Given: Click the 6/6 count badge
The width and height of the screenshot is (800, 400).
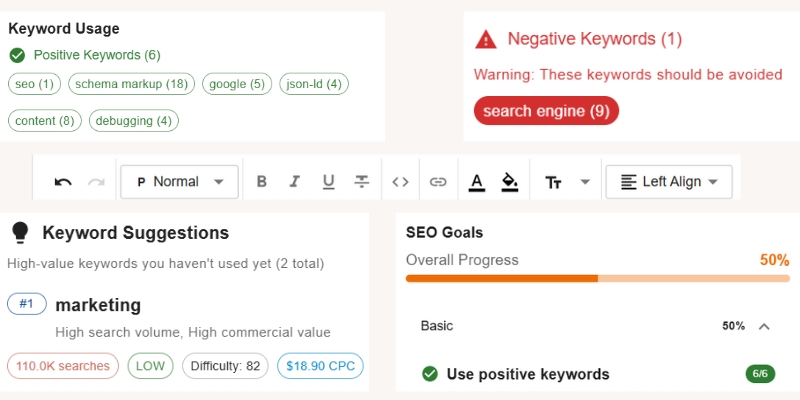Looking at the screenshot, I should tap(760, 374).
